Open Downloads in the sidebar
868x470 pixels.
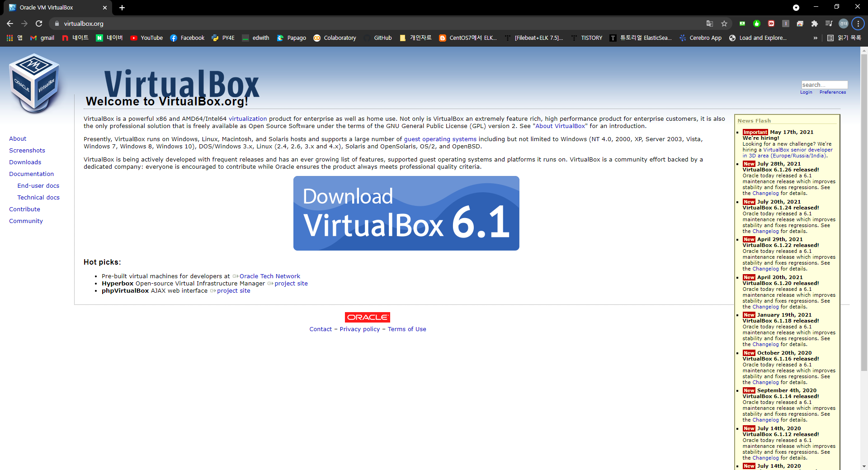25,162
